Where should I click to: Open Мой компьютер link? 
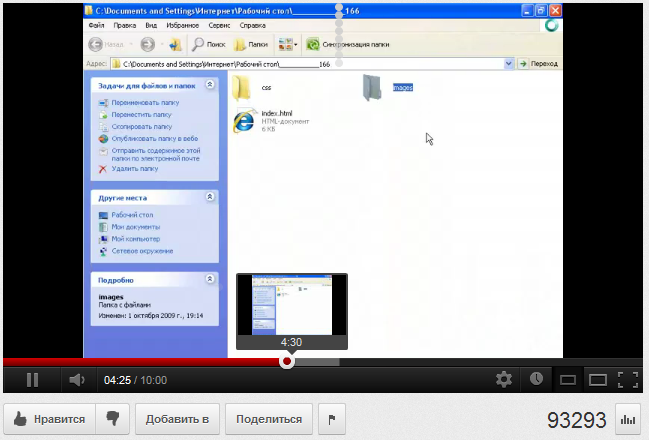135,238
